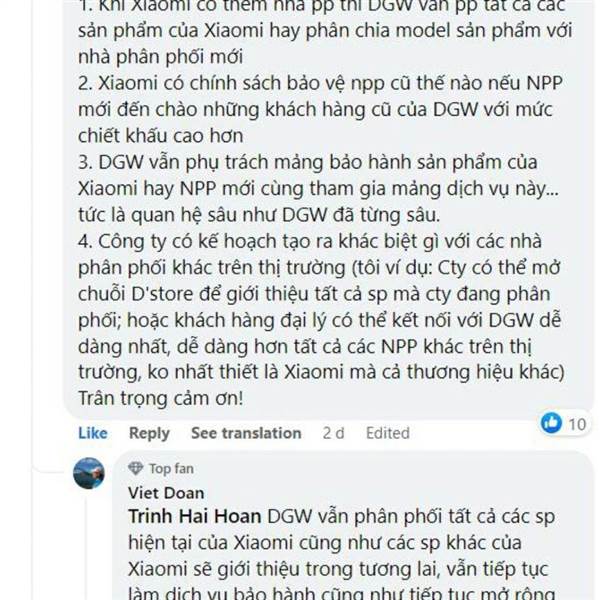Screen dimensions: 600x600
Task: Click Reply under the comment
Action: point(149,434)
